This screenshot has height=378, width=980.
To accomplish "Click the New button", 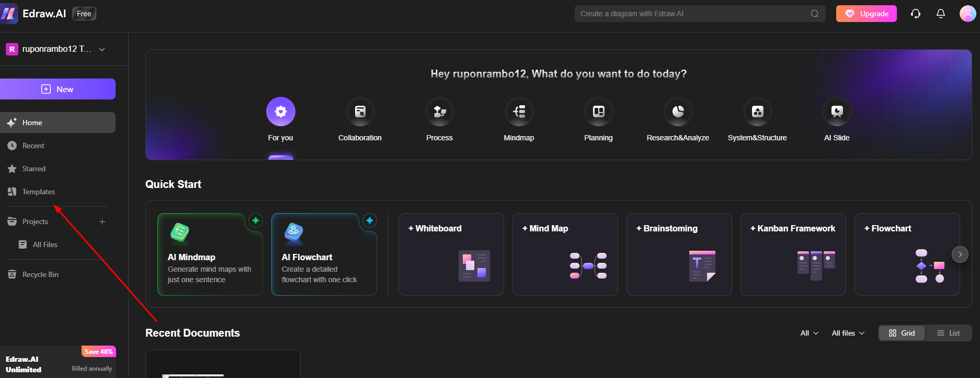I will 58,89.
